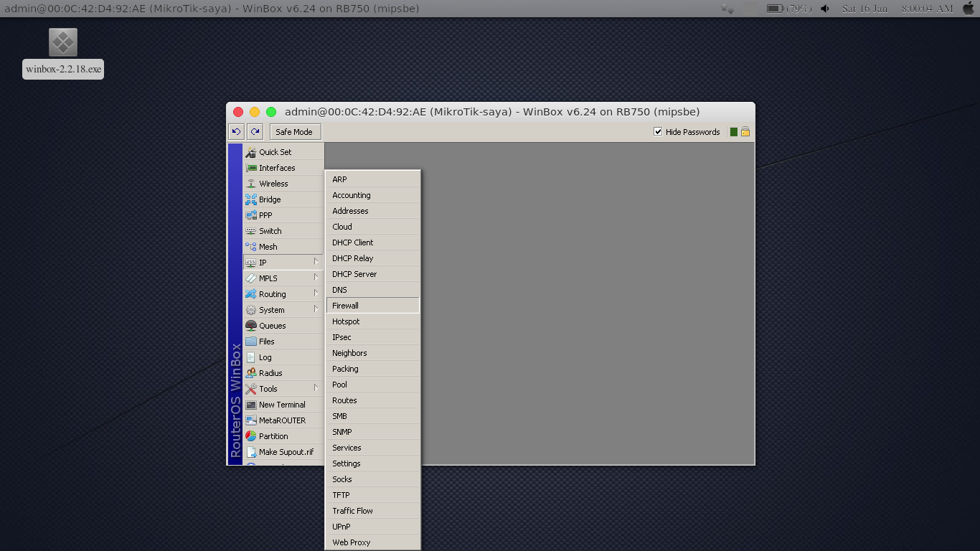This screenshot has width=980, height=551.
Task: Expand the Routing submenu arrow
Action: [x=316, y=293]
